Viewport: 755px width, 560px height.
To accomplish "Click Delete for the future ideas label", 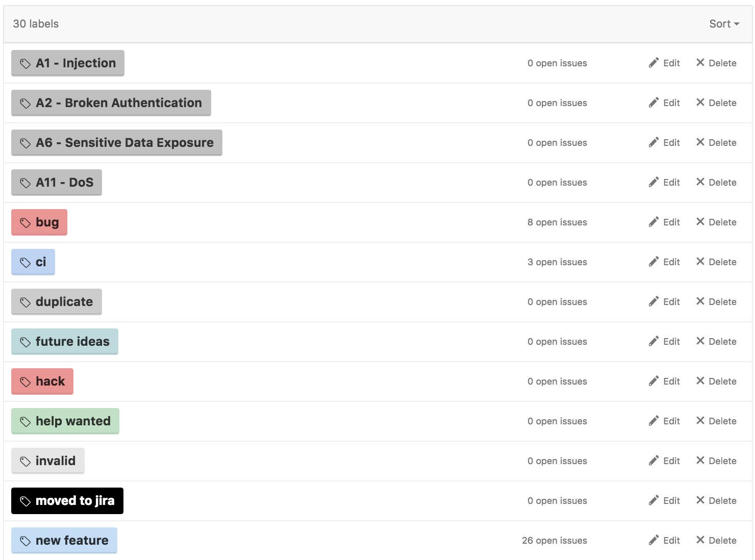I will pos(717,342).
